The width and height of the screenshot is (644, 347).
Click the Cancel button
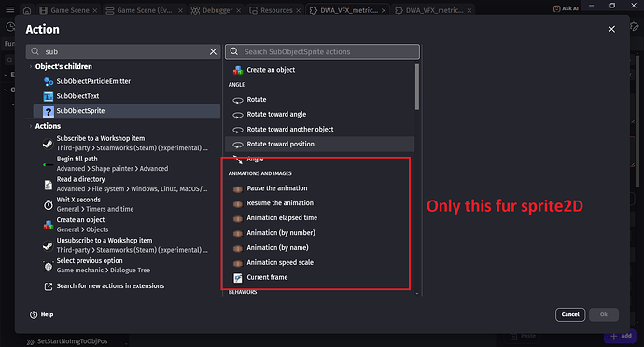570,314
